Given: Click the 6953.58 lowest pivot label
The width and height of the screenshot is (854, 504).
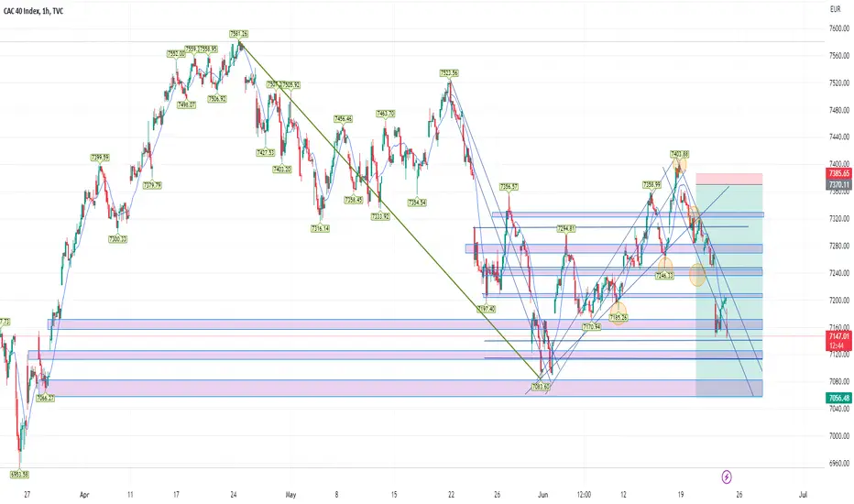Looking at the screenshot, I should (19, 475).
